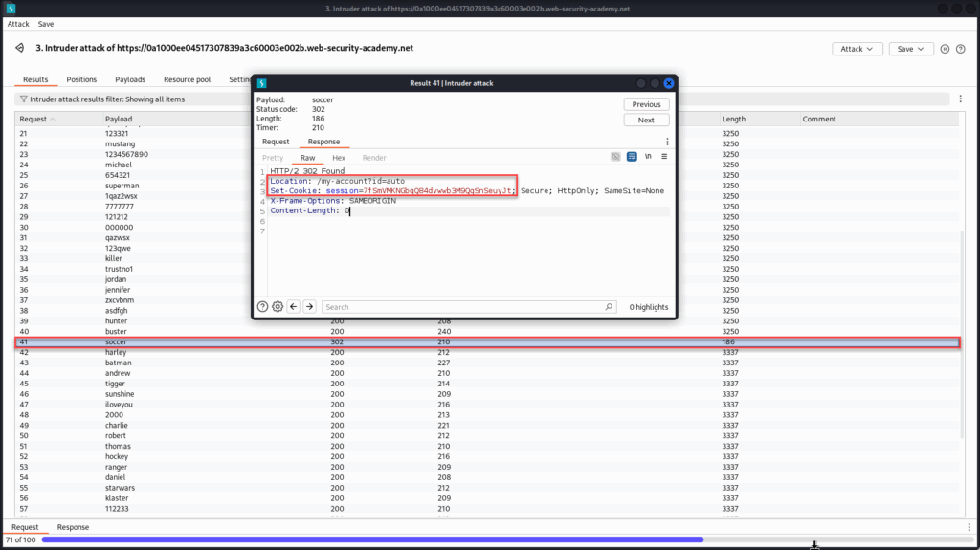Toggle hide non-printable characters icon in dialog
Screen dimensions: 980x550
[x=615, y=156]
